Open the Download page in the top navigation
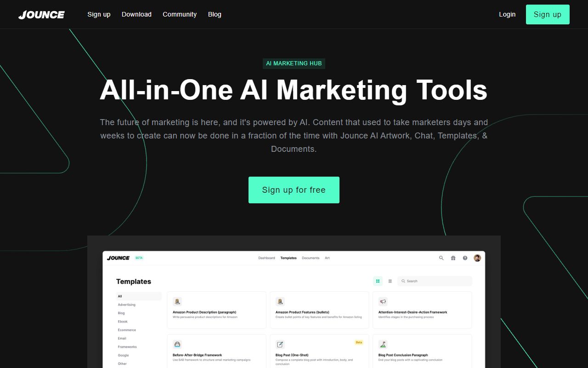 click(x=136, y=14)
